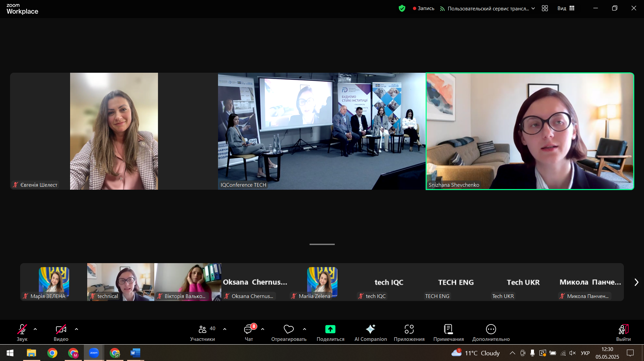
Task: Click the battery tray icon
Action: [553, 353]
